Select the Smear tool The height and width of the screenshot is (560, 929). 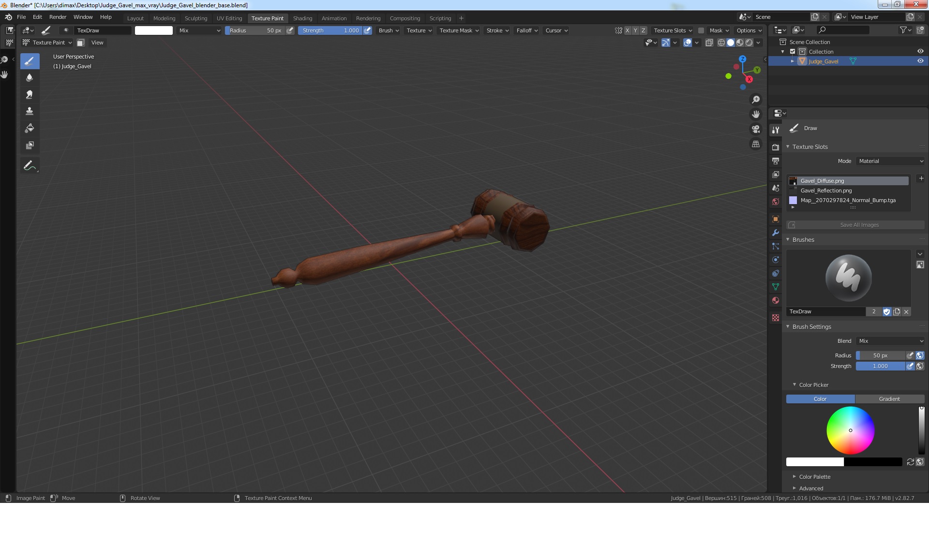(30, 94)
